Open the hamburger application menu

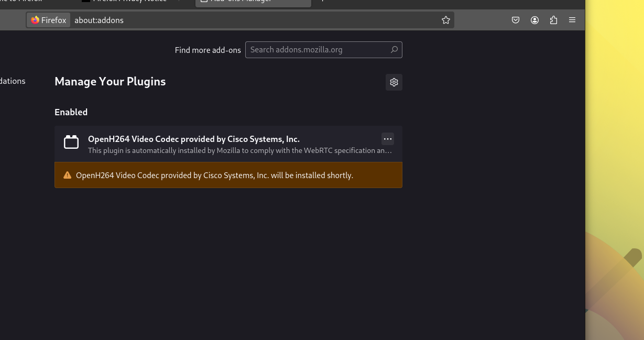(572, 20)
